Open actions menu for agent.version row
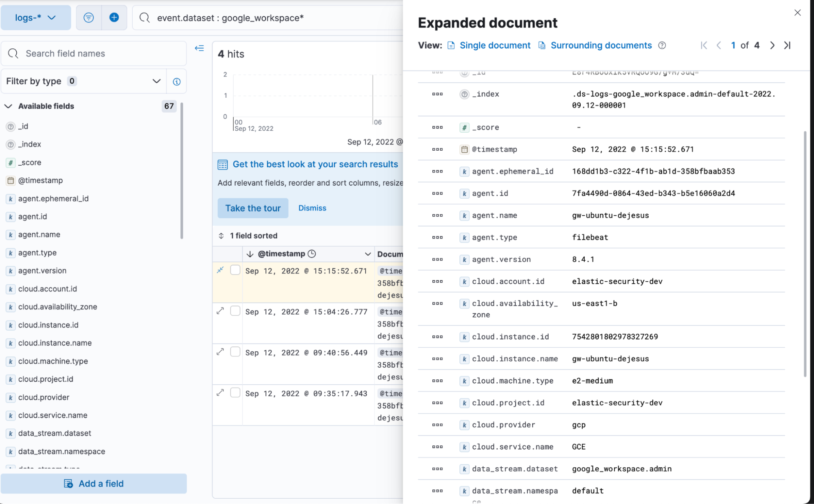The image size is (814, 504). tap(437, 259)
